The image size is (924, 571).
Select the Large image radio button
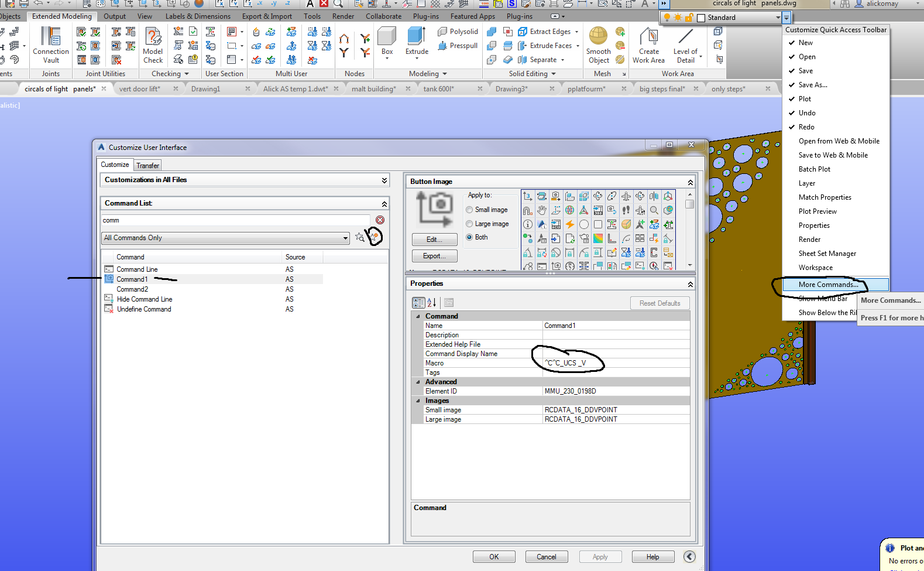[469, 224]
